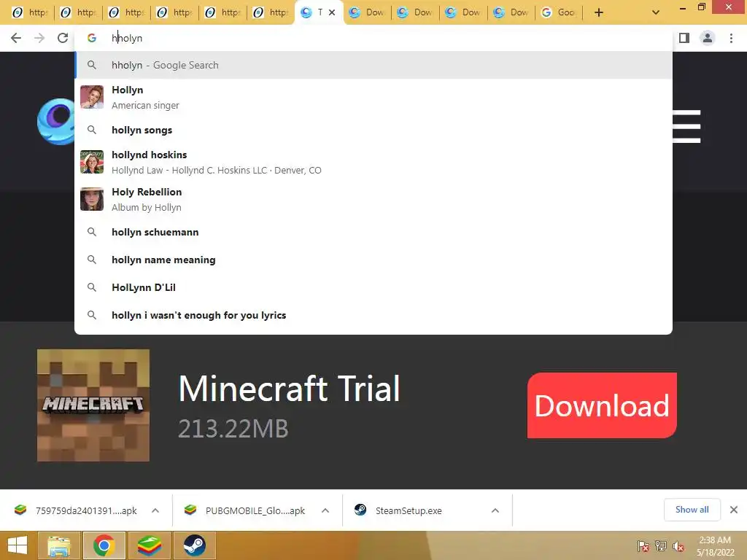The width and height of the screenshot is (747, 560).
Task: Open the Chrome profile avatar
Action: (x=708, y=38)
